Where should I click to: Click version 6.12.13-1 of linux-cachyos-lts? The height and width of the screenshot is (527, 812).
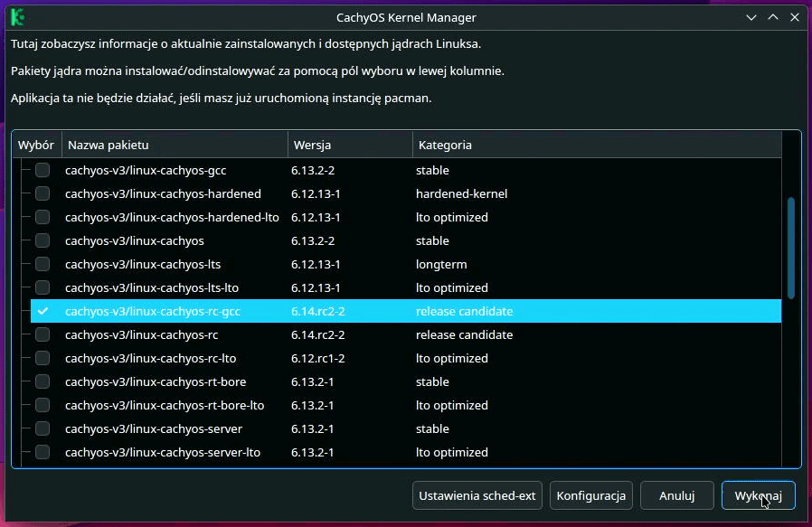[316, 265]
